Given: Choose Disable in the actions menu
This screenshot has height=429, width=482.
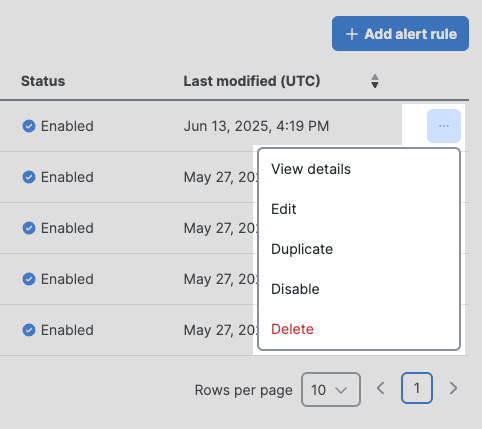Looking at the screenshot, I should point(295,289).
